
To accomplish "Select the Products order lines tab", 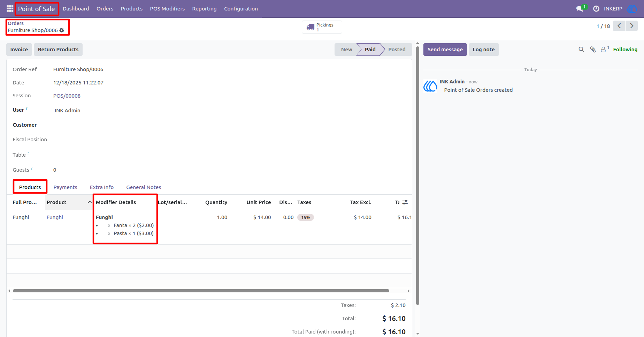I will (30, 187).
